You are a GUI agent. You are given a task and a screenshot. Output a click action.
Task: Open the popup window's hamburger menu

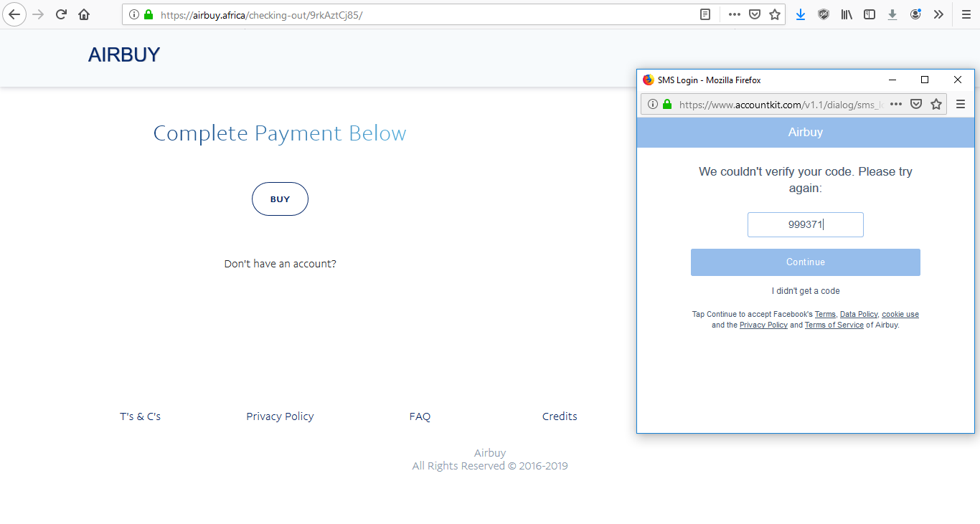point(961,104)
